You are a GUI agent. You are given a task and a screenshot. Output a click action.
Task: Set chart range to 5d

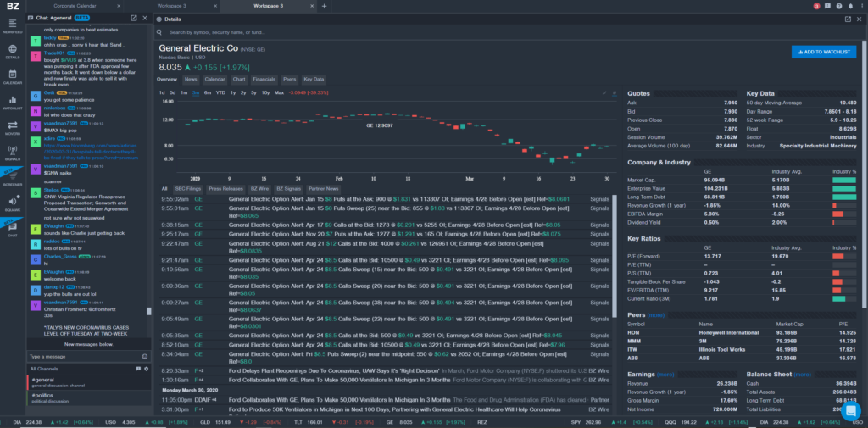pos(173,92)
